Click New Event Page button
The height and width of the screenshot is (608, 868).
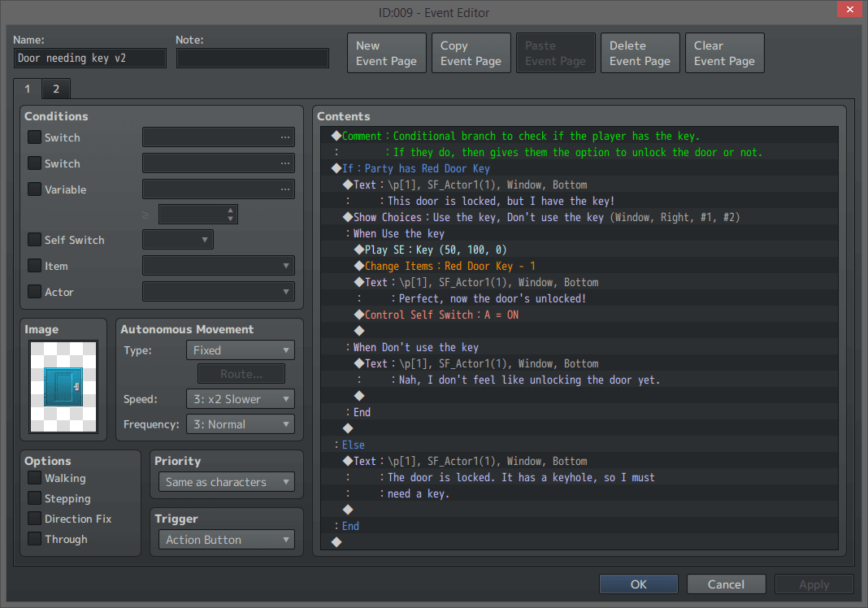click(x=386, y=53)
